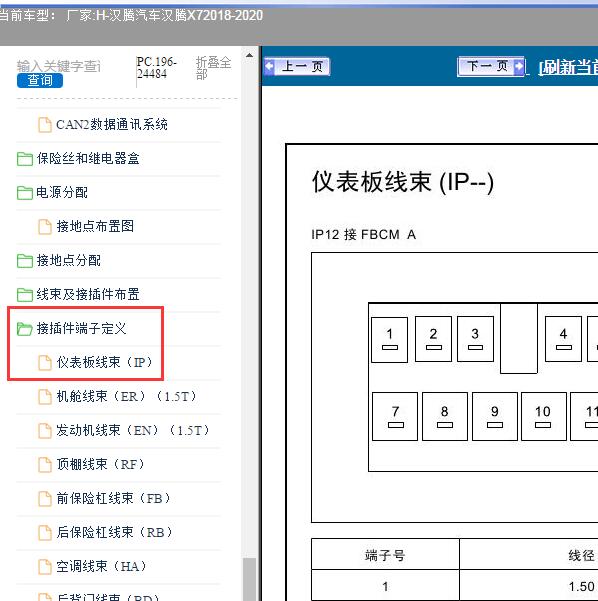598x601 pixels.
Task: Click terminal 1 in connector diagram
Action: 389,339
